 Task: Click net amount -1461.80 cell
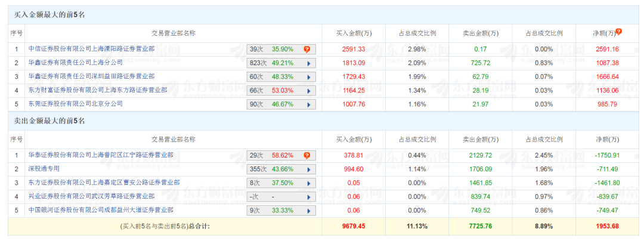607,183
